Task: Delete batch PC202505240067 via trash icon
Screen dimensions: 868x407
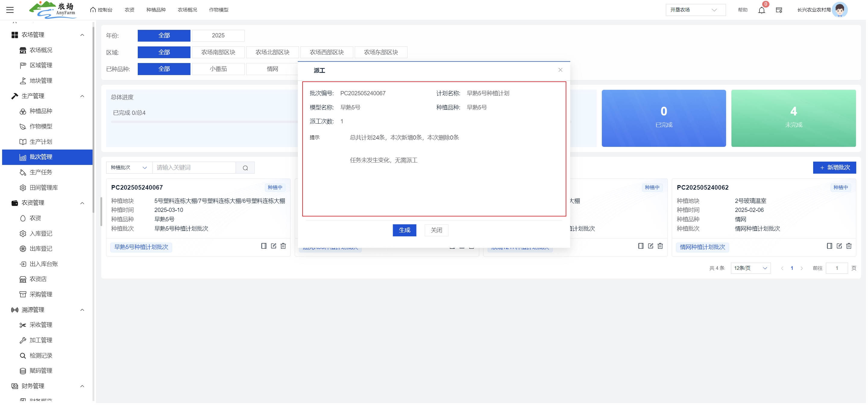Action: (x=283, y=246)
